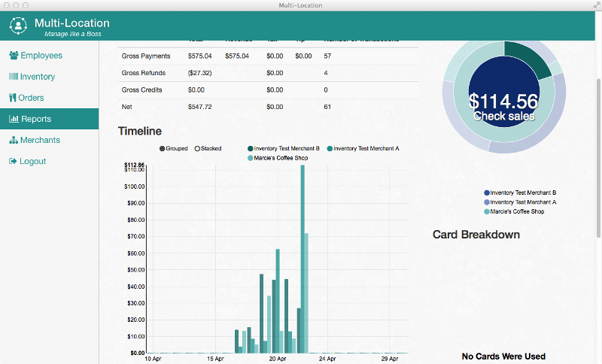Hide Marcie's Coffee Shop series in timeline
Screen dimensions: 602x364
251,158
